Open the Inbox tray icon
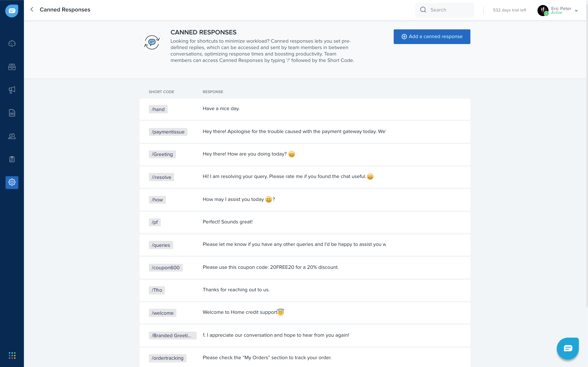This screenshot has width=588, height=367. 12,67
